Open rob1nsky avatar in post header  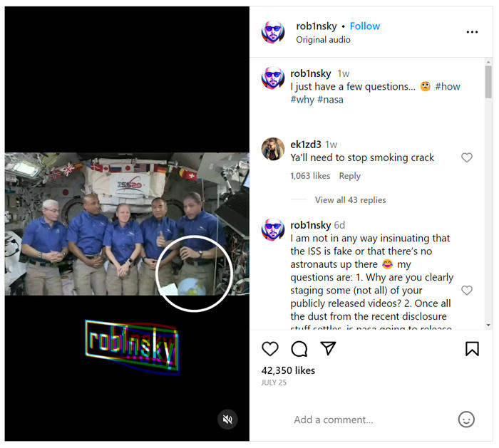point(273,32)
